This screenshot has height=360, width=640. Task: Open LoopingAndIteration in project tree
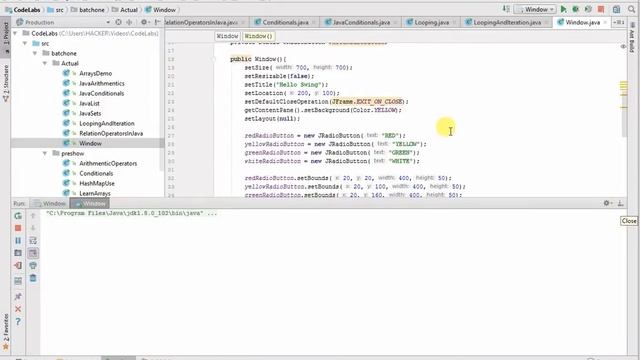pyautogui.click(x=107, y=123)
